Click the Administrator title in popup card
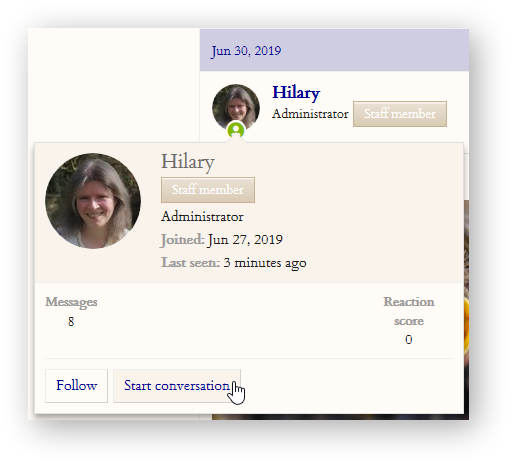The image size is (511, 462). (x=202, y=217)
